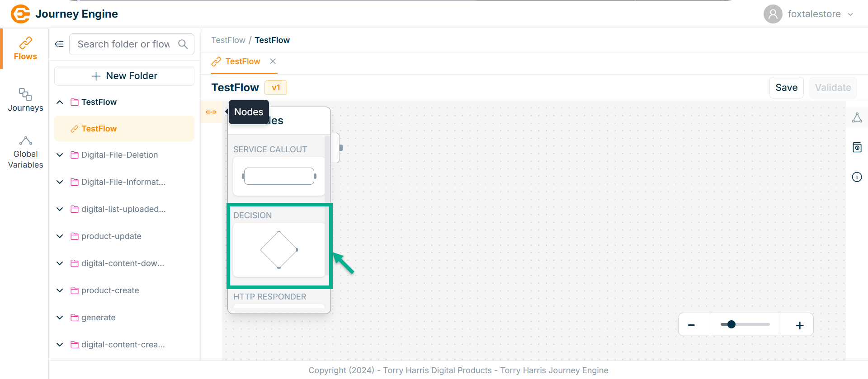Click the zoom out minus button
Screen dimensions: 868x379
(691, 325)
